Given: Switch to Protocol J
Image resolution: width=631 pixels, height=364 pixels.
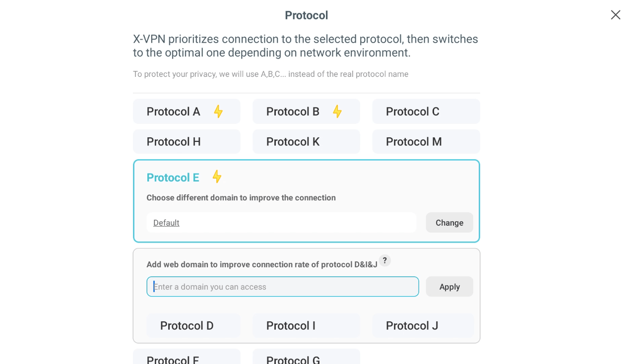Looking at the screenshot, I should (x=423, y=326).
